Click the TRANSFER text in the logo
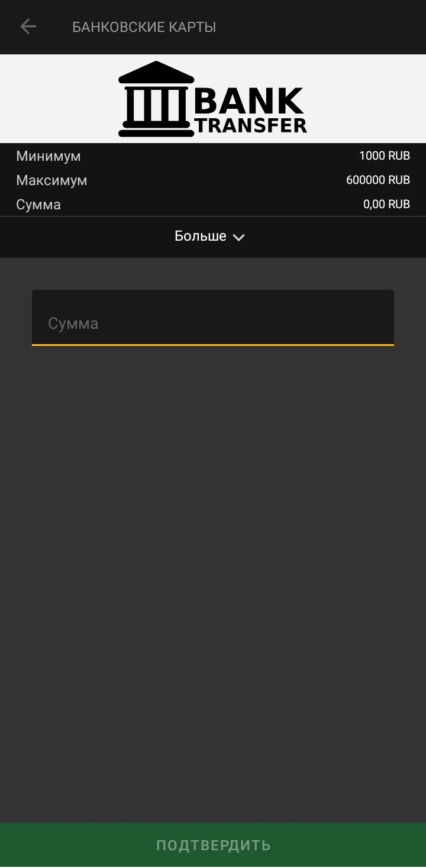426x868 pixels. point(251,125)
